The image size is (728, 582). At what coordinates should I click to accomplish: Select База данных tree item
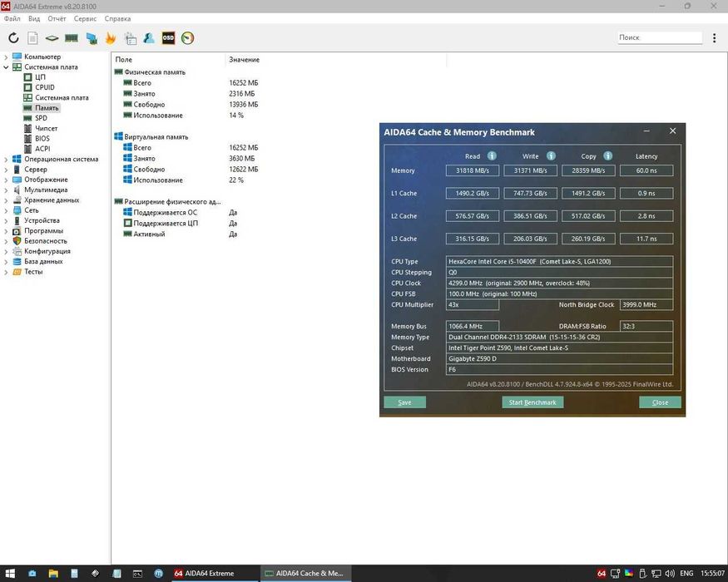(43, 261)
